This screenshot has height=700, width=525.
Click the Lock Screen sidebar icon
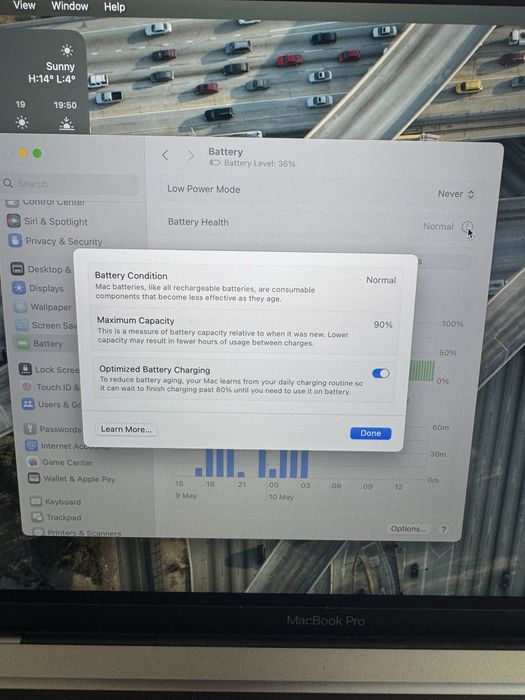pyautogui.click(x=25, y=369)
